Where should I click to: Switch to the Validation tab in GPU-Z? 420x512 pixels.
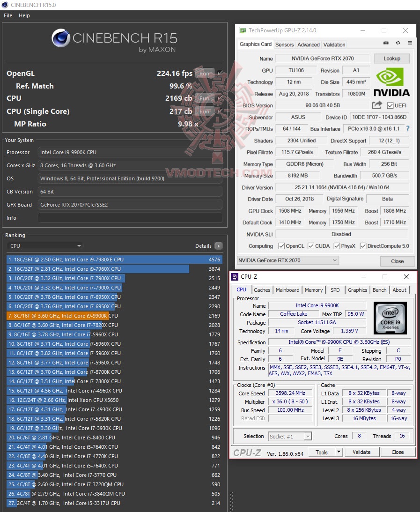click(334, 45)
